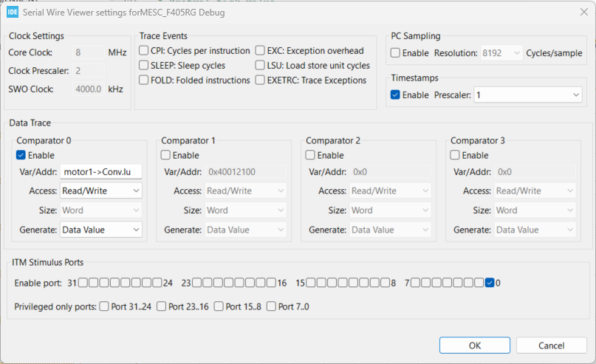Tick FOLD: Folded instructions checkbox

pyautogui.click(x=144, y=80)
